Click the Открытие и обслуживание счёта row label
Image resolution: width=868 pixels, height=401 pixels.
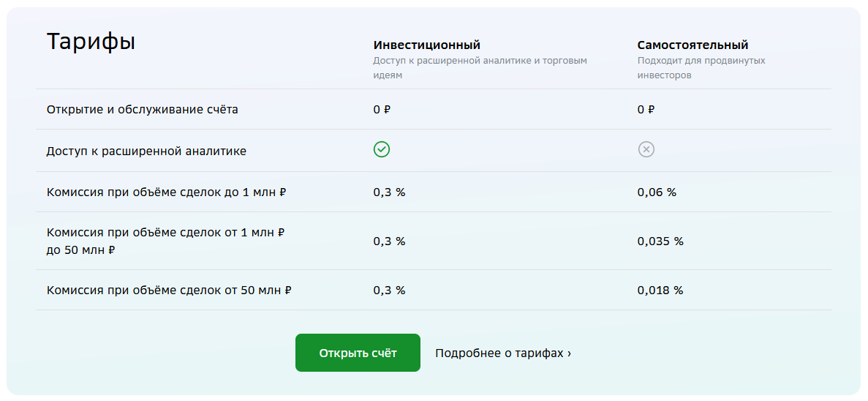point(143,110)
